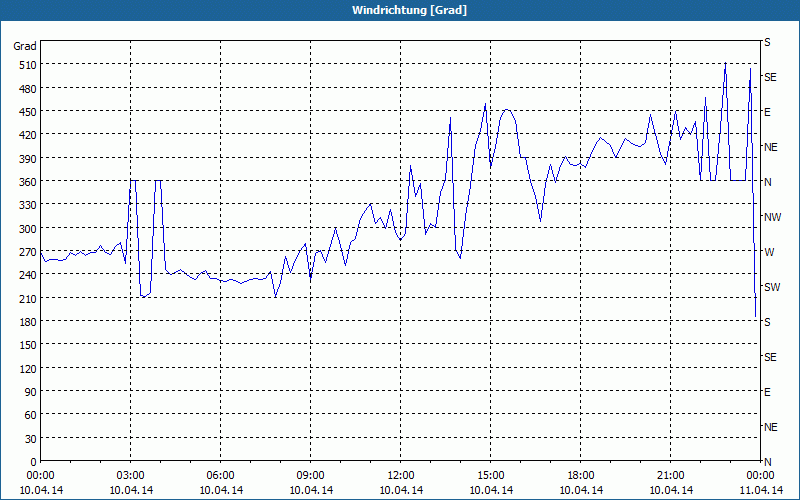Click the y-axis value "180"
Image resolution: width=800 pixels, height=500 pixels.
point(28,322)
